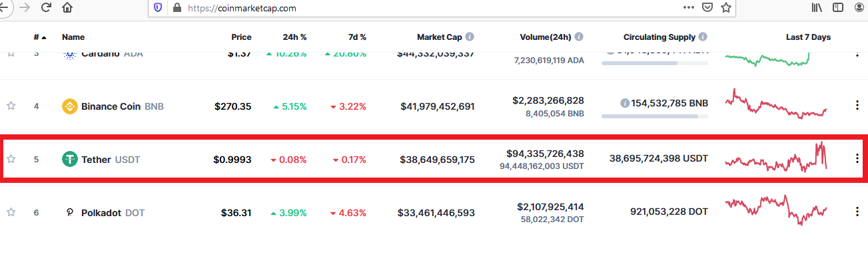Open Binance Coin market cap $41,979,452,691
Screen dimensions: 868x274
[x=438, y=106]
